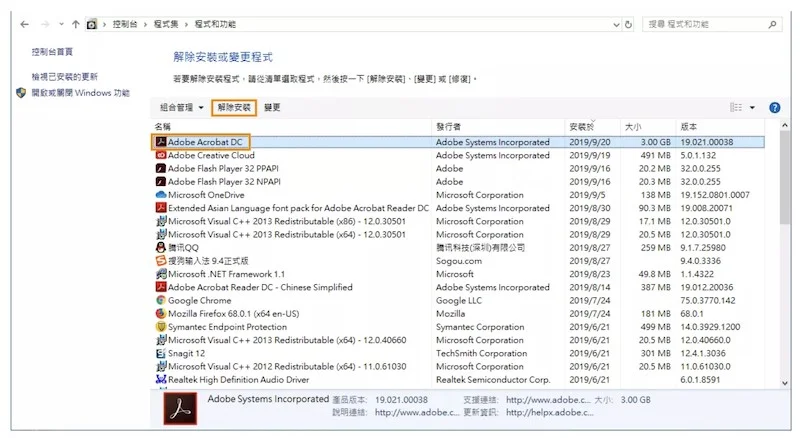Click the Sogou.com publisher cell
Viewport: 800px width, 438px height.
pyautogui.click(x=459, y=261)
